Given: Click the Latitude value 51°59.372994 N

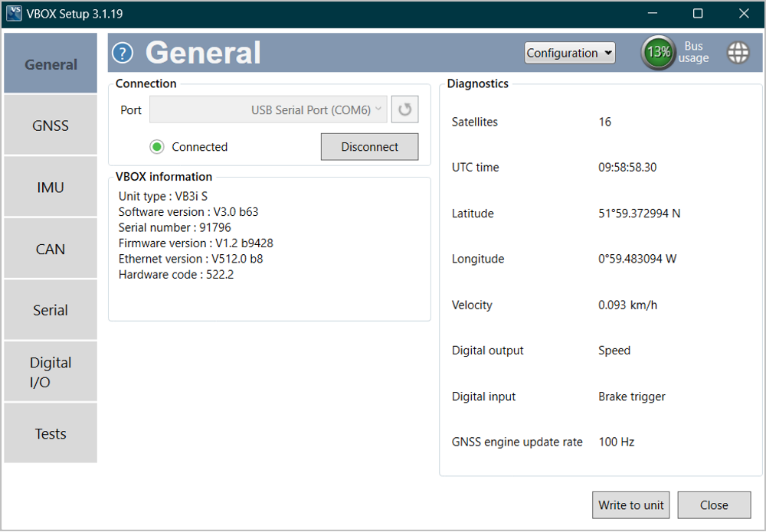Looking at the screenshot, I should coord(639,214).
